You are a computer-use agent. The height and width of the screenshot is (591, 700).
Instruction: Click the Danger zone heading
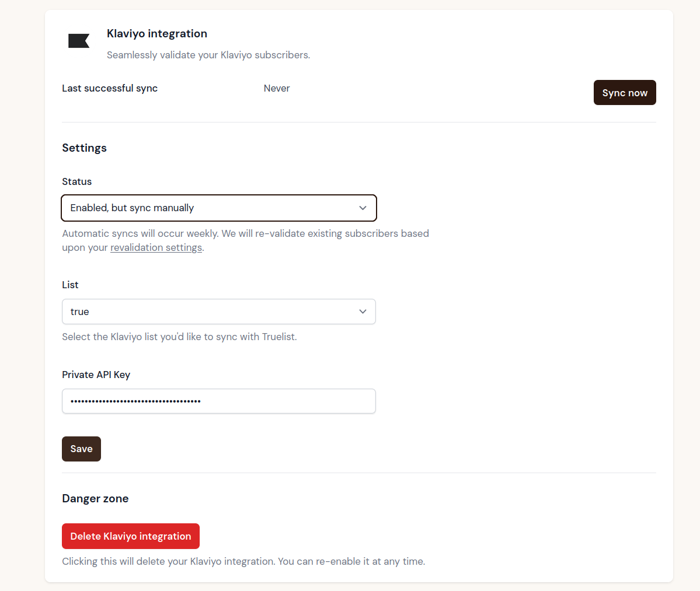click(95, 498)
